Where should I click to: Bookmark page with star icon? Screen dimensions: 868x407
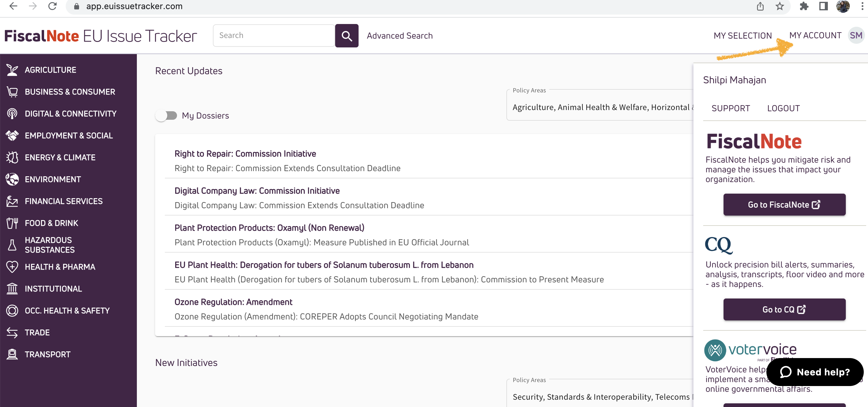779,6
